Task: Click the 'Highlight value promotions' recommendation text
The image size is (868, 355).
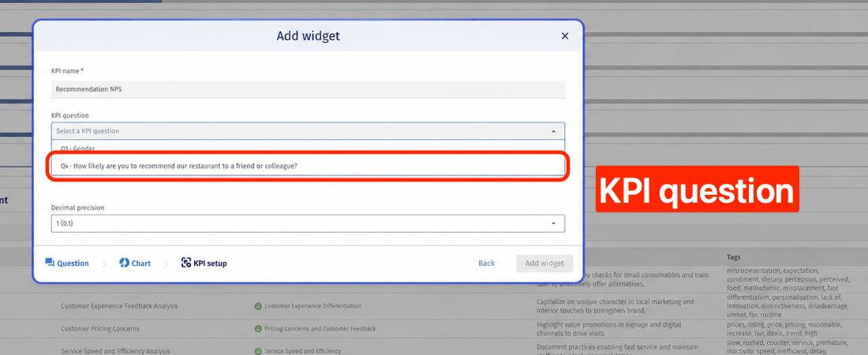Action: tap(609, 328)
